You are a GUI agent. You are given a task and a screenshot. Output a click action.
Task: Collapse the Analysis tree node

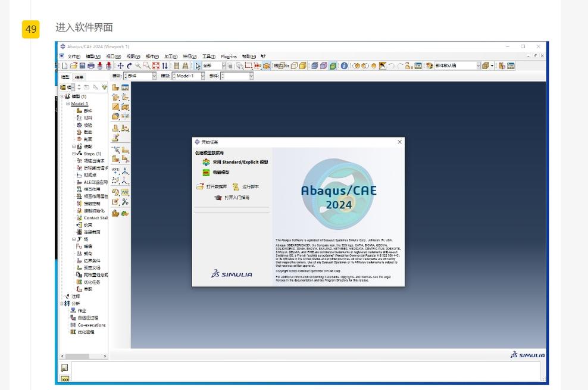[x=62, y=304]
